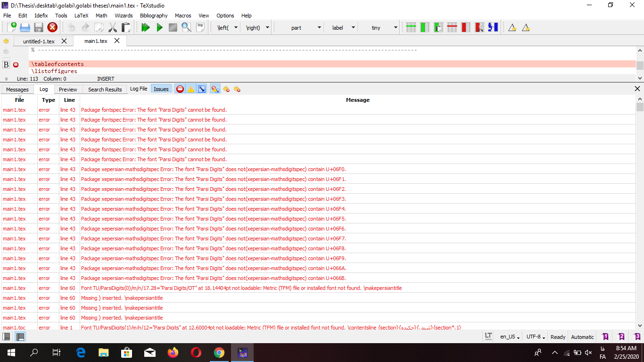Image resolution: width=644 pixels, height=362 pixels.
Task: Click the Build & View double-arrow icon
Action: click(x=146, y=27)
